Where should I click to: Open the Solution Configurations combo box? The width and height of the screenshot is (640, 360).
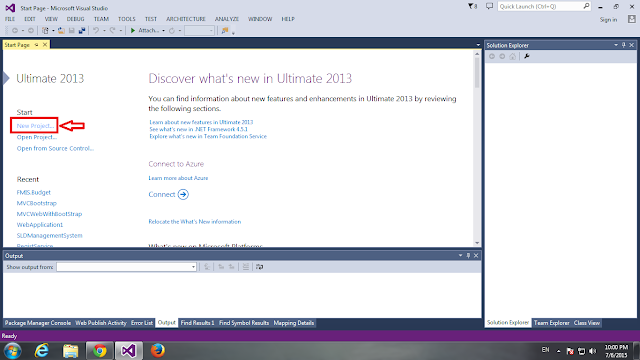point(199,31)
